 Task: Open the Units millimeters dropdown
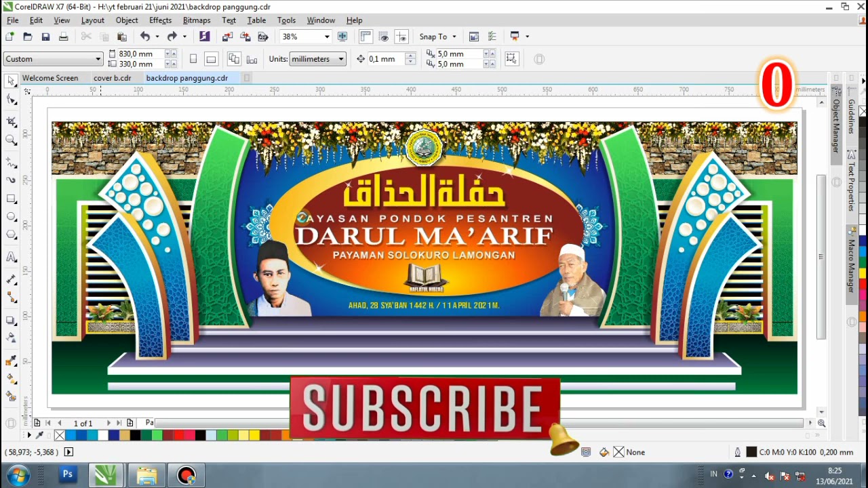(x=341, y=59)
